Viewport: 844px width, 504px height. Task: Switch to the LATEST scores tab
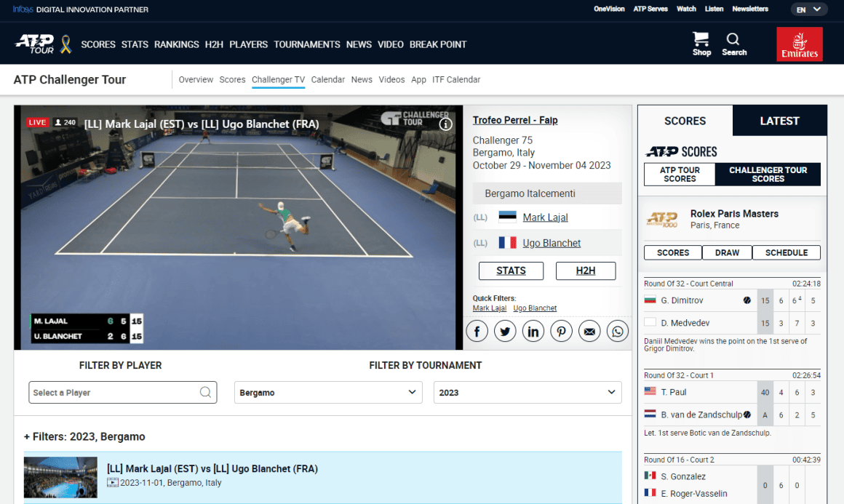point(779,121)
